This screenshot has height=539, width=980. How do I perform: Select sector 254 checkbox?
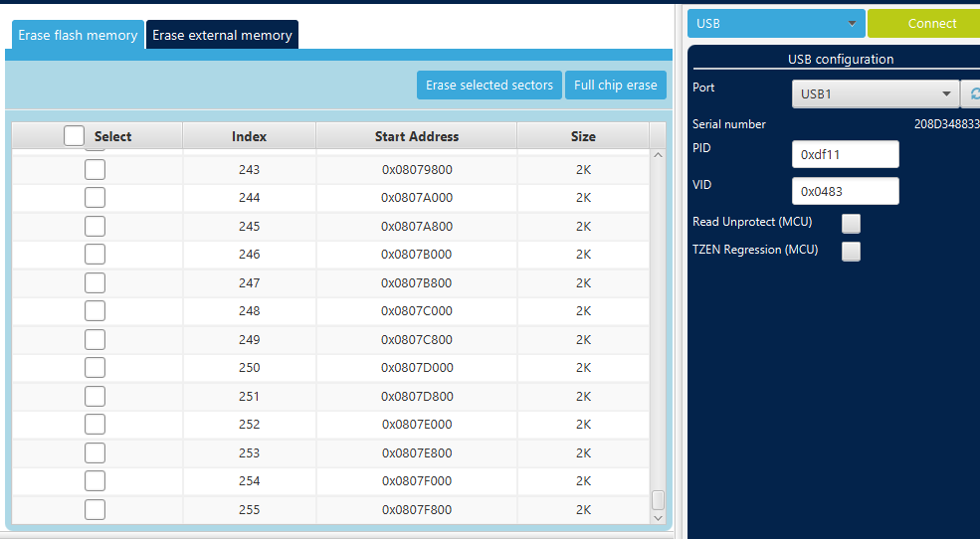[x=95, y=481]
